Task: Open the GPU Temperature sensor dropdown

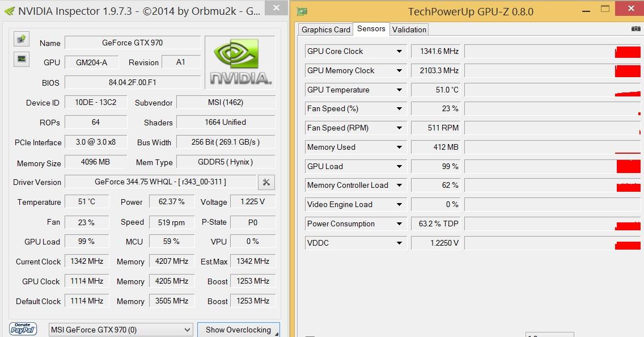Action: (399, 90)
